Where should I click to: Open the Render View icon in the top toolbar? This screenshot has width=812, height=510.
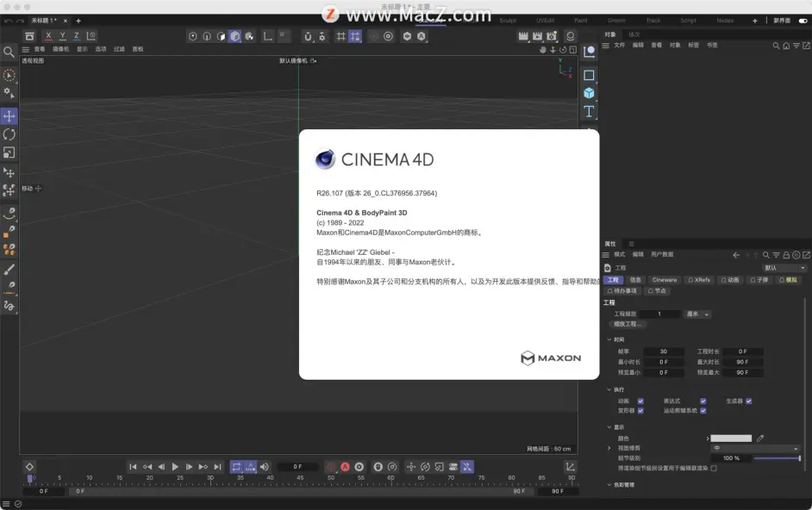click(x=522, y=36)
